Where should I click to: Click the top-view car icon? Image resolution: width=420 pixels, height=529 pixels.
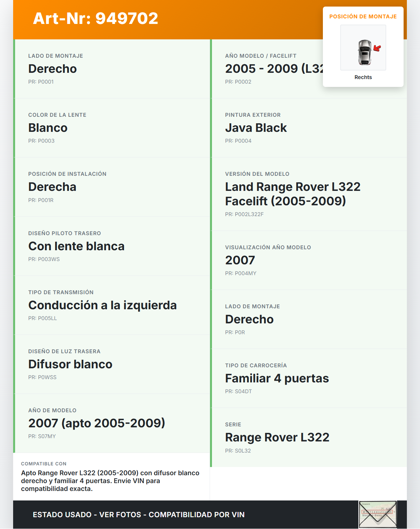point(364,52)
